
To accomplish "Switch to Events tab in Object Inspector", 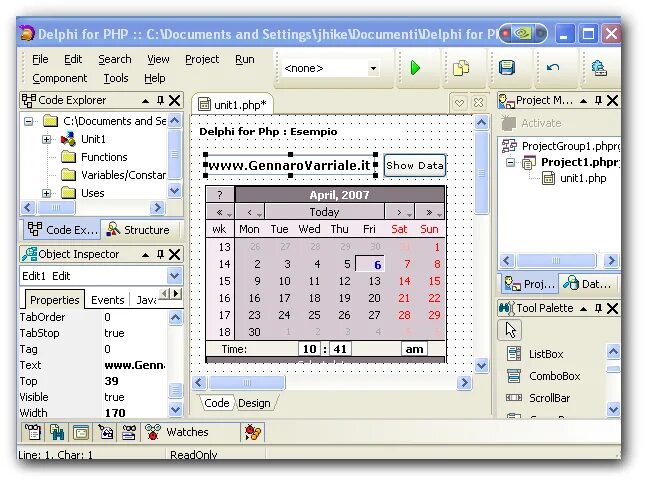I will point(107,300).
